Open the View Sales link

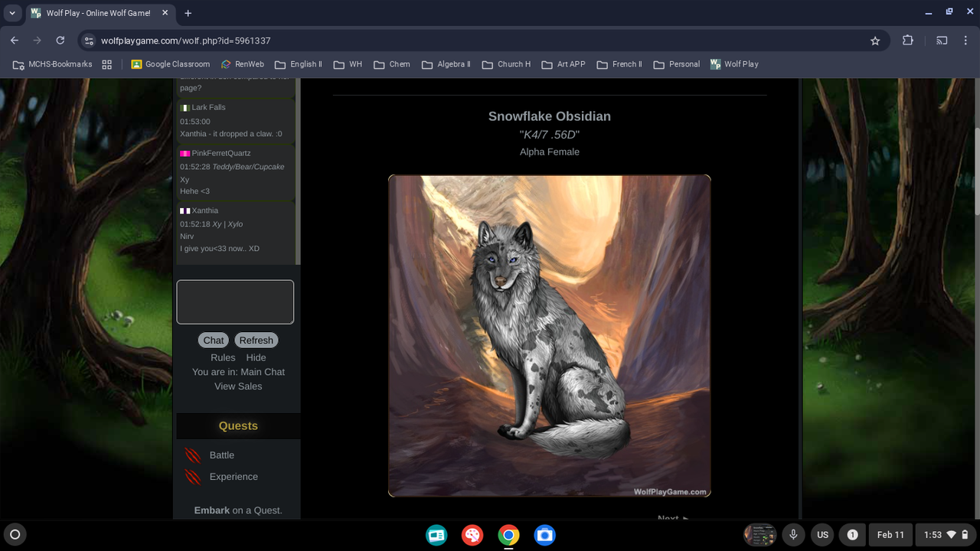tap(238, 386)
